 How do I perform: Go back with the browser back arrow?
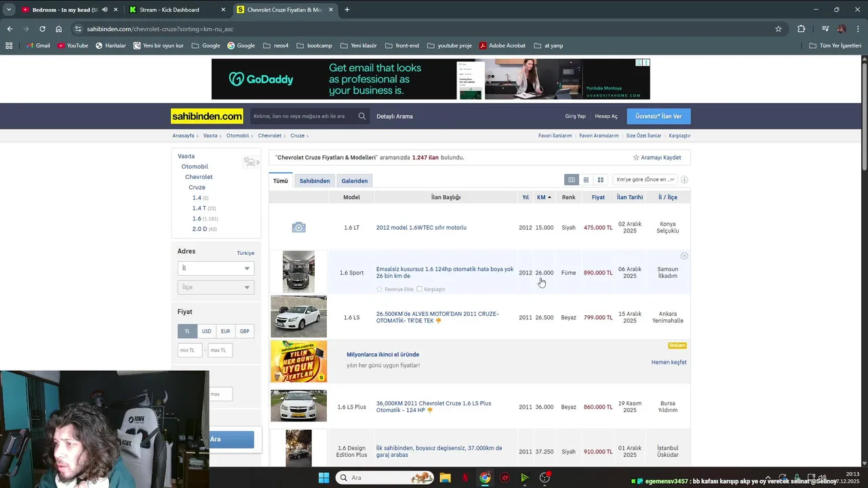point(9,29)
